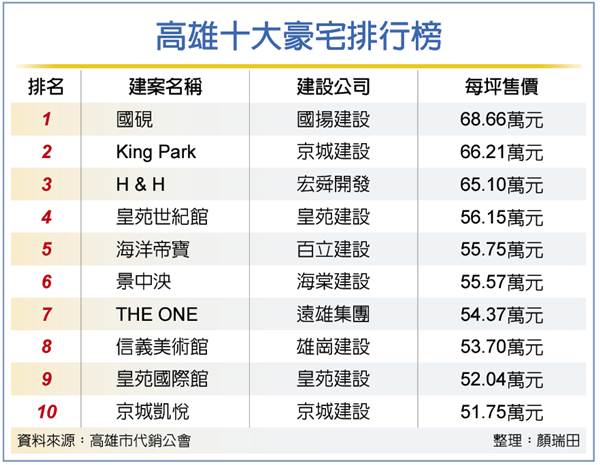Click rank number 1 in red
600x465 pixels.
pyautogui.click(x=46, y=119)
